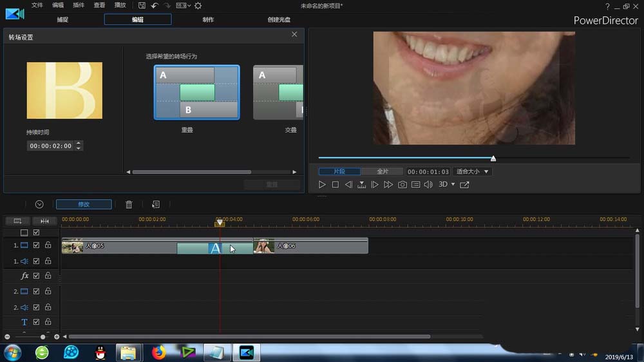644x362 pixels.
Task: Undock the preview window with pop-out icon
Action: click(x=464, y=185)
